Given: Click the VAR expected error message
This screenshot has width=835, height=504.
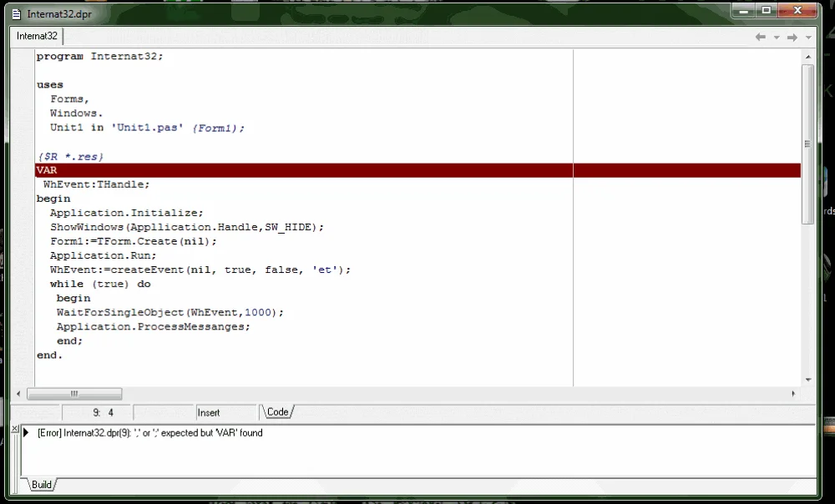Looking at the screenshot, I should [149, 433].
